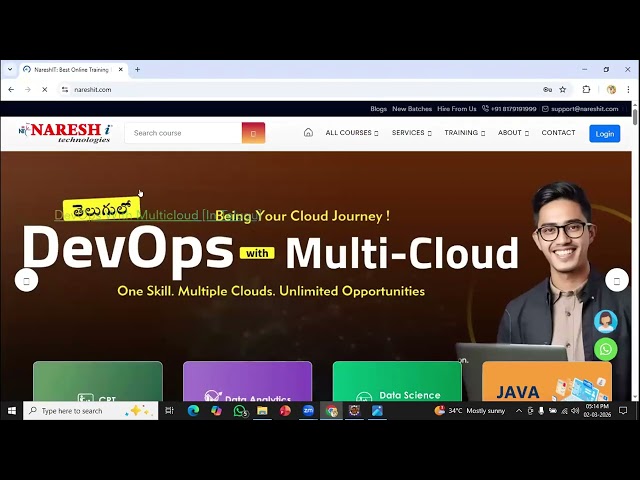Expand the SERVICES menu

pyautogui.click(x=411, y=133)
